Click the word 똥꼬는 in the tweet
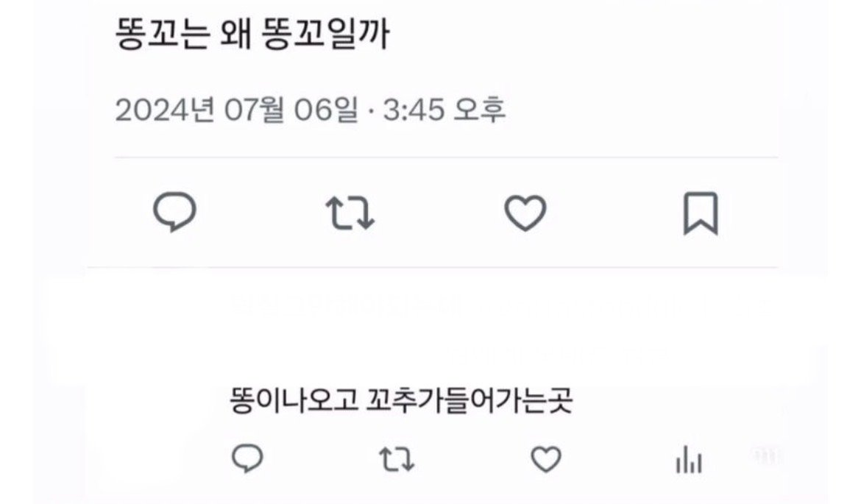Viewport: 861px width, 504px height. pyautogui.click(x=160, y=35)
